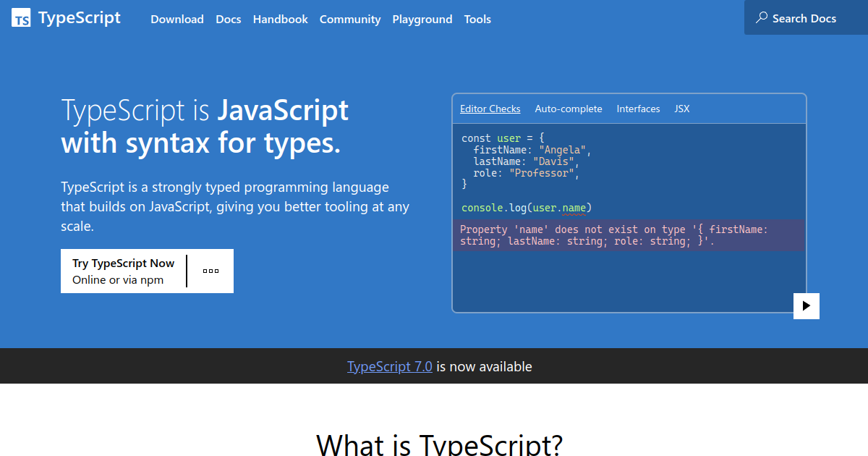
Task: Focus the Search Docs field
Action: (x=806, y=18)
